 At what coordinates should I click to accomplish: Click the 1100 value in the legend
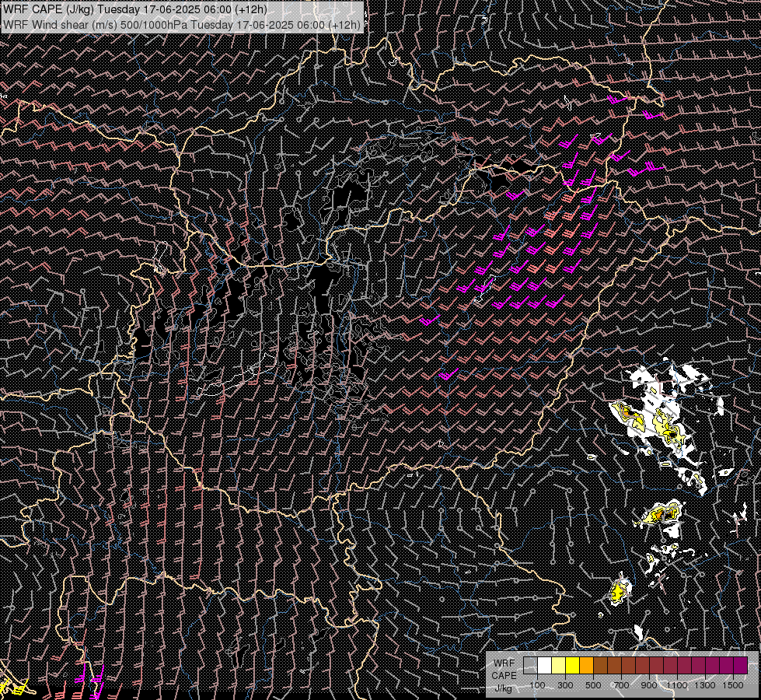pyautogui.click(x=677, y=685)
